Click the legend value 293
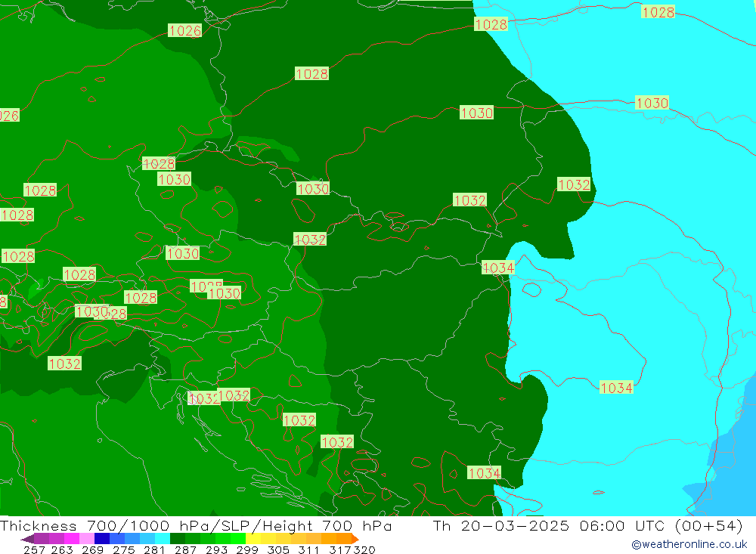Viewport: 756px width, 554px height. coord(216,549)
